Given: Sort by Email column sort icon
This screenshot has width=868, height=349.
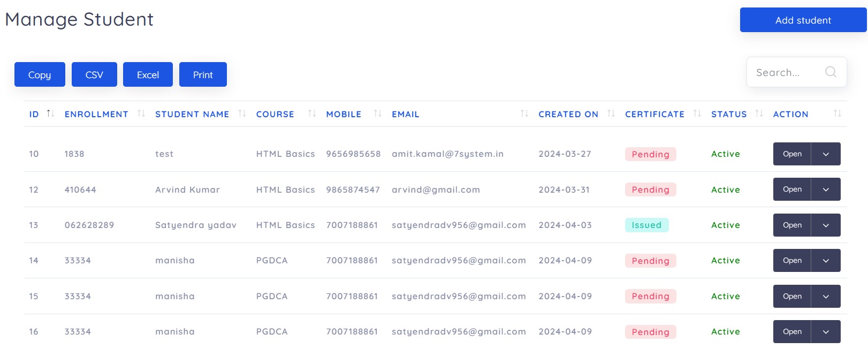Looking at the screenshot, I should (x=524, y=113).
